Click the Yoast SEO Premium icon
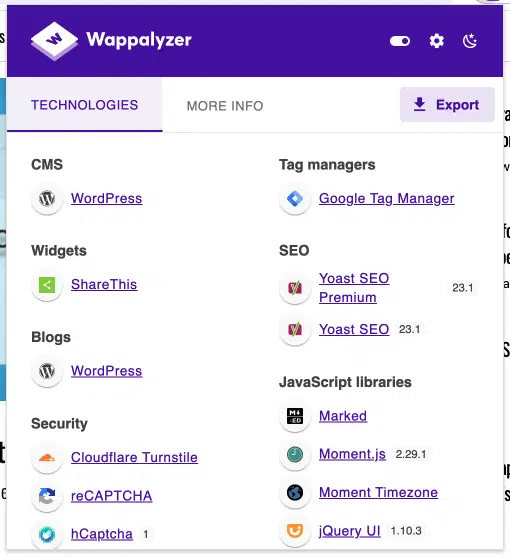 pyautogui.click(x=295, y=288)
